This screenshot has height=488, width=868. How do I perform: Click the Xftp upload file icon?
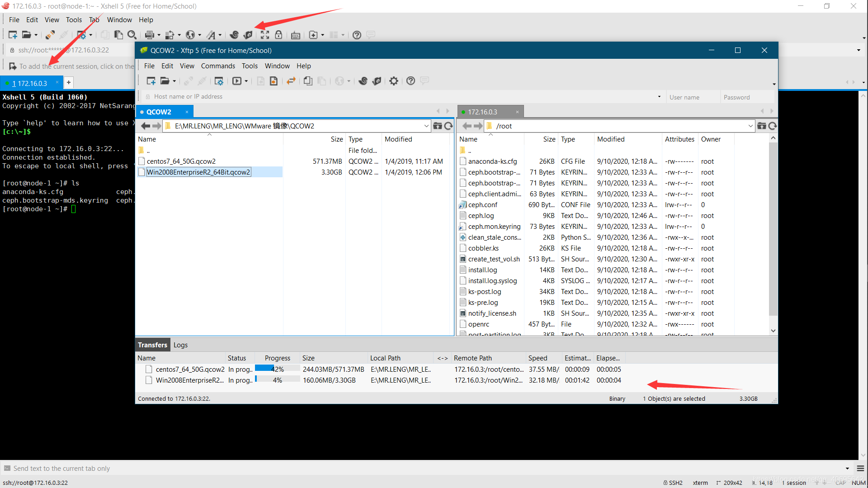pos(274,81)
